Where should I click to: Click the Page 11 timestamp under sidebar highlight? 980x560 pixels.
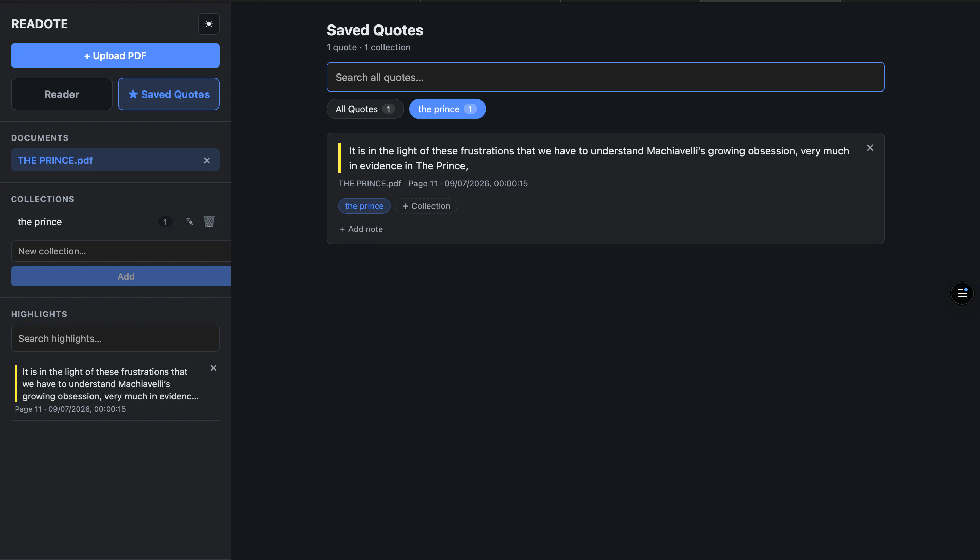point(70,409)
